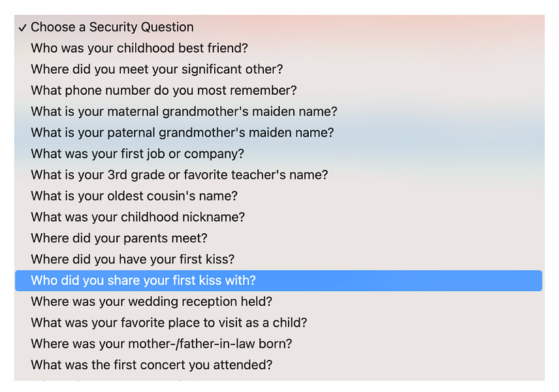
Task: Pick 'Where did you have your first kiss?'
Action: [279, 259]
